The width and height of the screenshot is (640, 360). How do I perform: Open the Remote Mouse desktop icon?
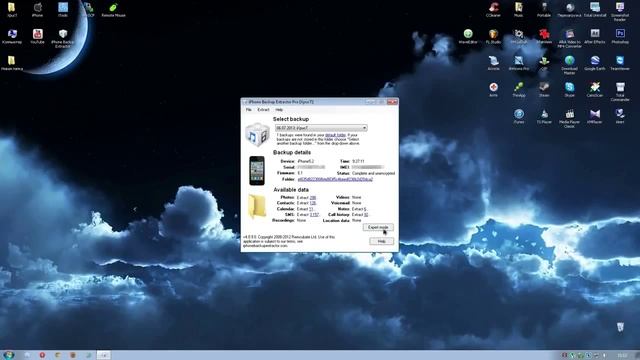click(113, 9)
